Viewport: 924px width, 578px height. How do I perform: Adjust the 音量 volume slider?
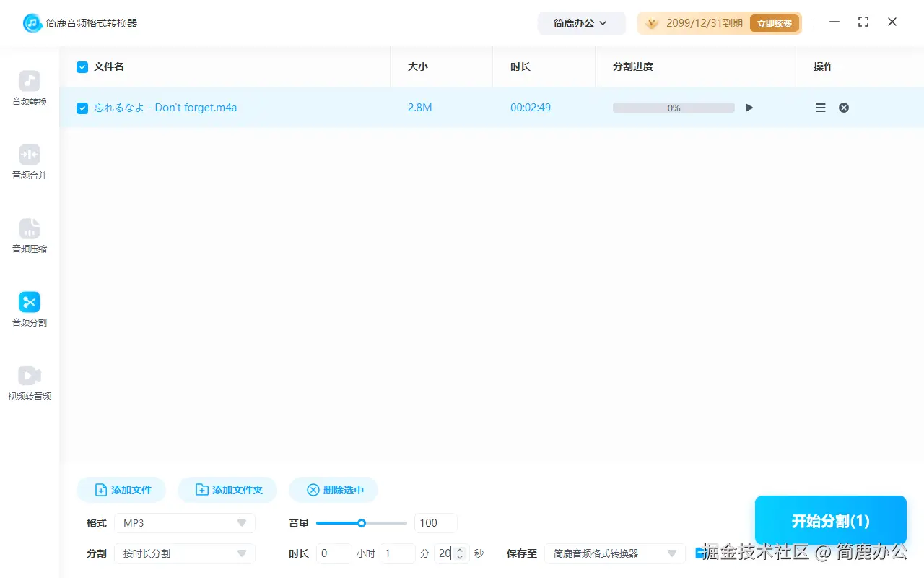(x=361, y=522)
